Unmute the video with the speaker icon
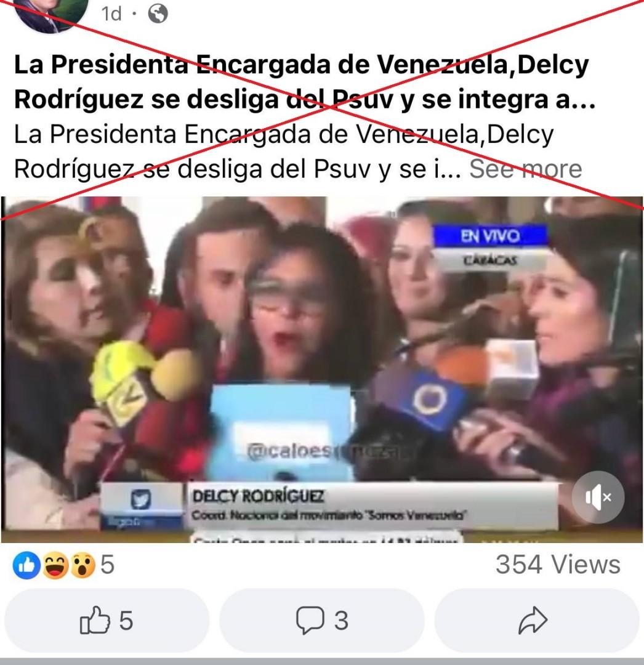This screenshot has height=665, width=644. pos(598,497)
